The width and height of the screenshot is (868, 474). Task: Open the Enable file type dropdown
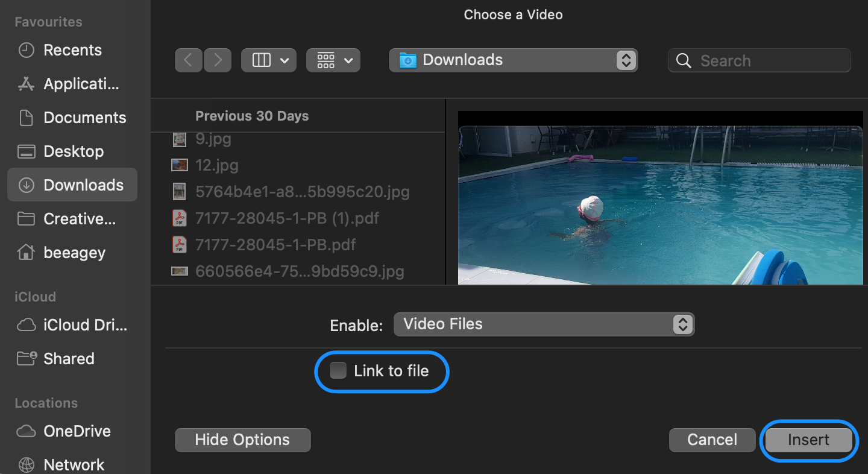(x=542, y=324)
